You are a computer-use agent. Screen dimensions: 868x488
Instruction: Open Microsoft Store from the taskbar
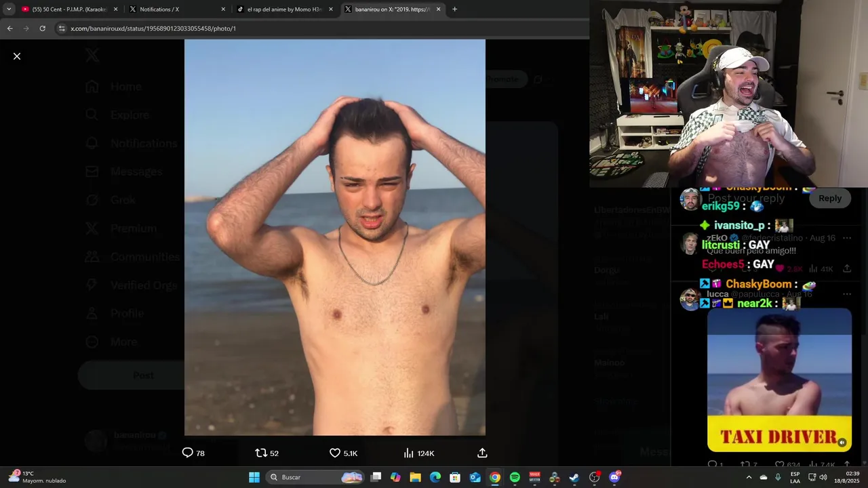455,477
